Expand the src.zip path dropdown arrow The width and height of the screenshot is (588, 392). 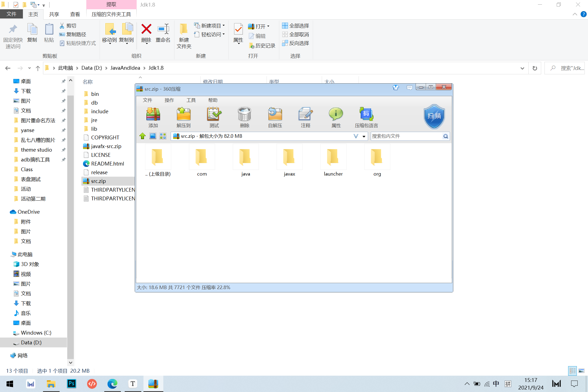[x=364, y=136]
